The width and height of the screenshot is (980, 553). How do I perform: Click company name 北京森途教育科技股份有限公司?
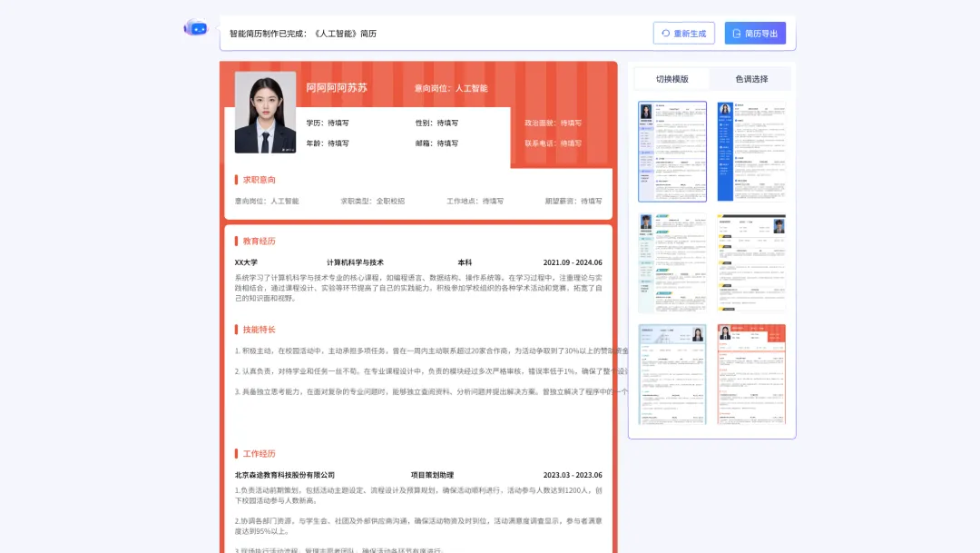click(x=285, y=476)
